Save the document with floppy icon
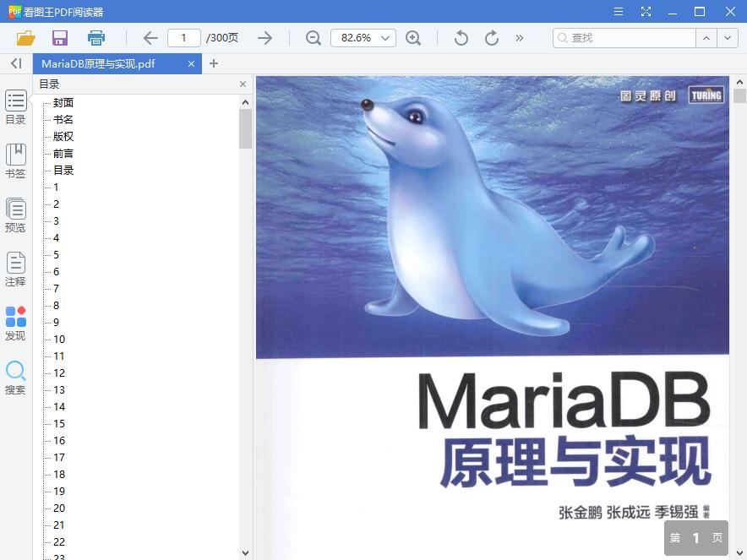Image resolution: width=747 pixels, height=560 pixels. pyautogui.click(x=60, y=38)
